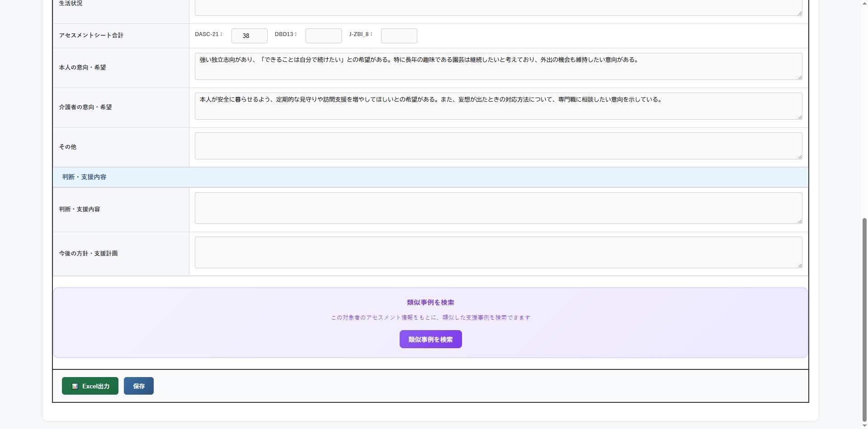The height and width of the screenshot is (429, 868).
Task: Focus the 判断・支援内容 text area
Action: point(498,208)
